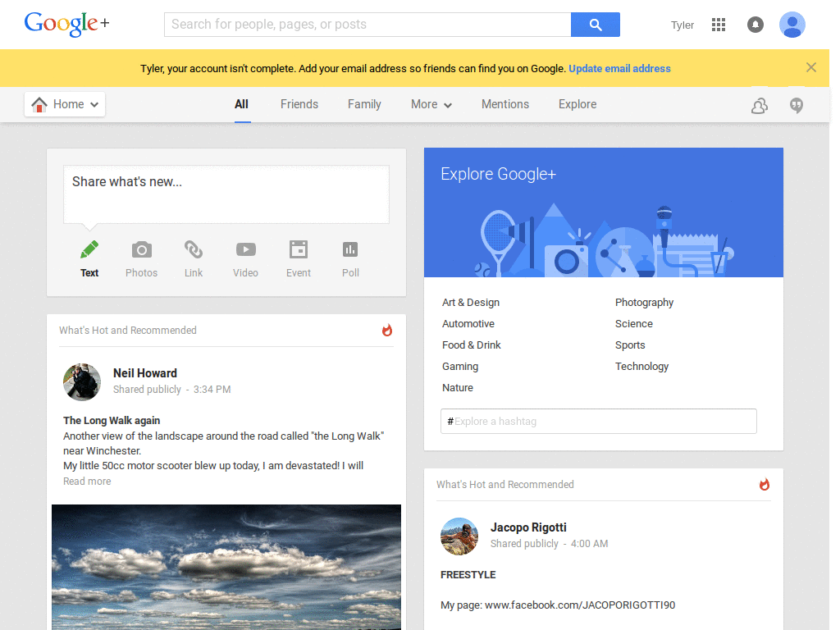Focus the search people, pages, posts field
This screenshot has height=630, width=840.
367,25
